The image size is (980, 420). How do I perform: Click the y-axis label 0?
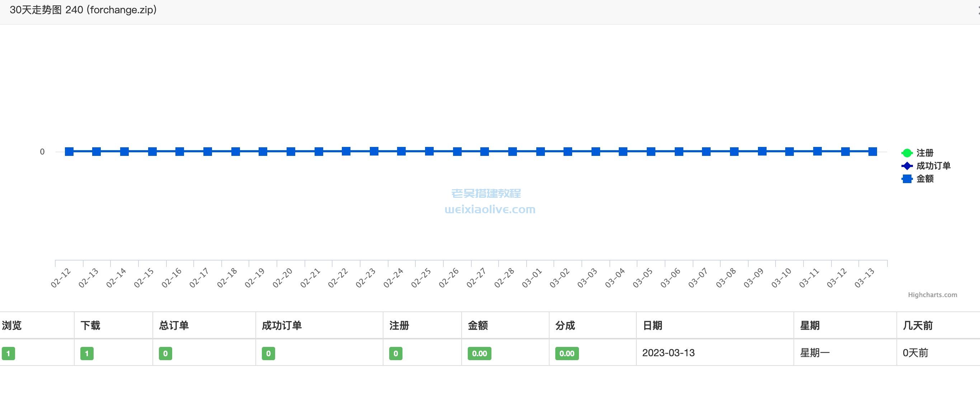click(42, 152)
